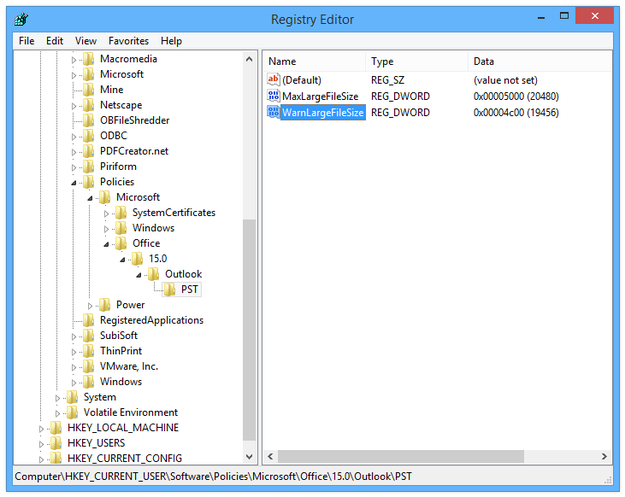Click the Piriform folder icon
The height and width of the screenshot is (497, 625).
tap(88, 167)
